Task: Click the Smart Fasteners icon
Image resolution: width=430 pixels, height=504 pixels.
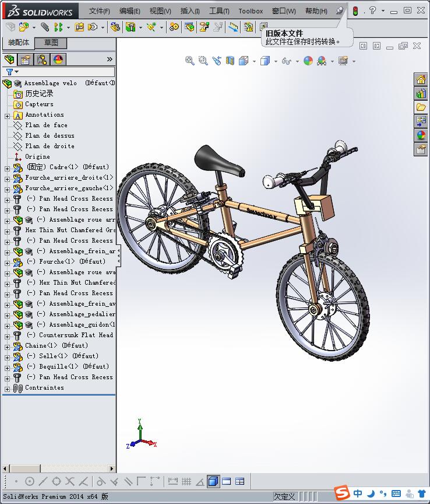Action: tap(79, 27)
